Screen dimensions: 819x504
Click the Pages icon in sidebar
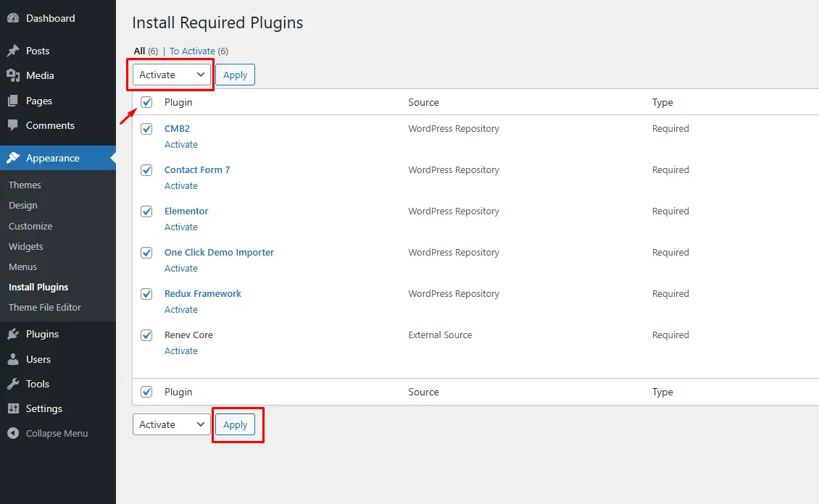(x=13, y=101)
